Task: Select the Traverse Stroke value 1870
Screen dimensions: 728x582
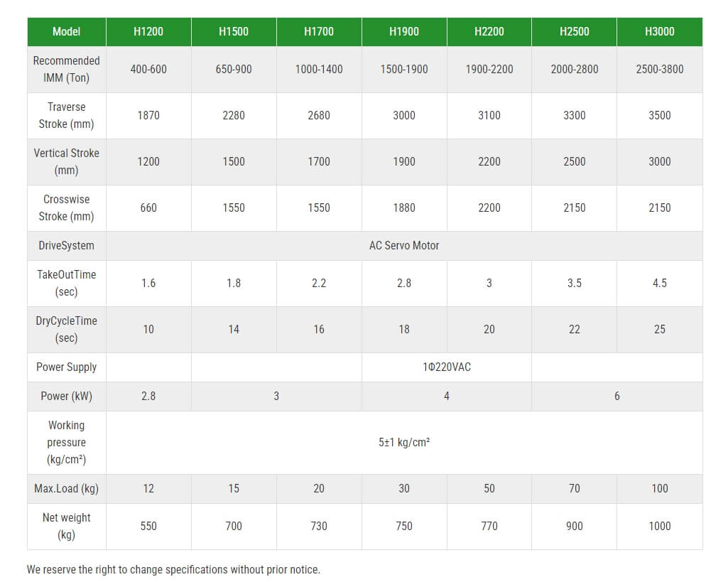Action: (148, 116)
